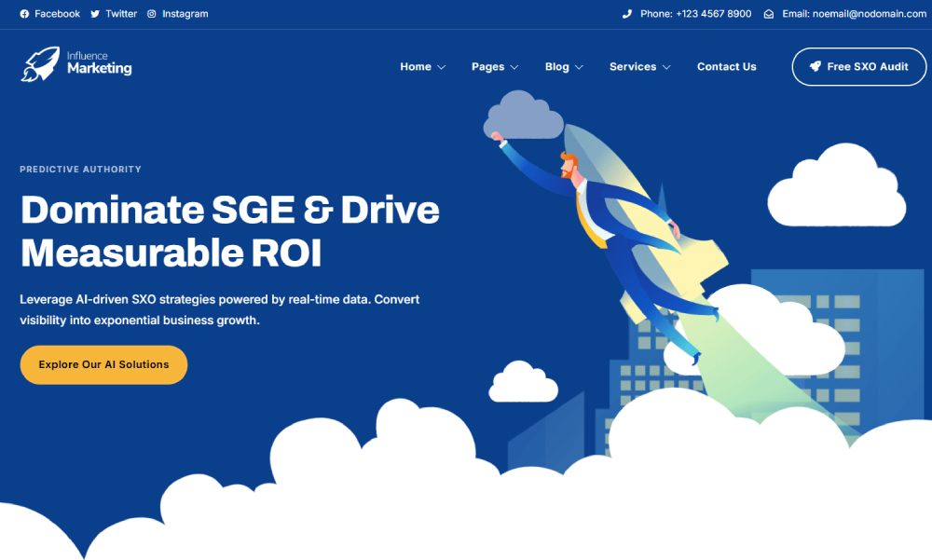Expand the Pages dropdown chevron
The height and width of the screenshot is (560, 932).
click(514, 67)
